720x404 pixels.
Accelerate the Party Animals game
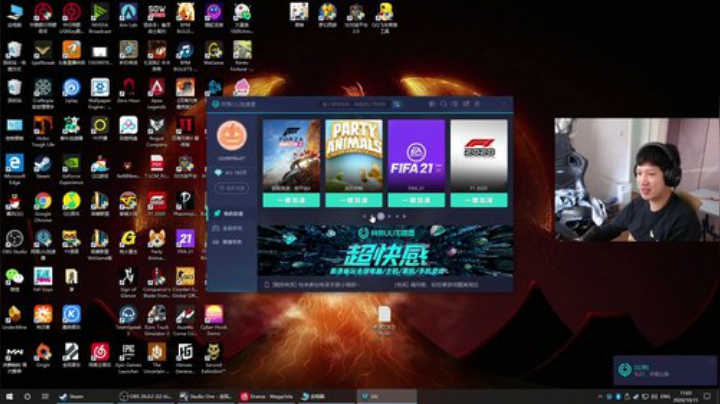point(354,200)
